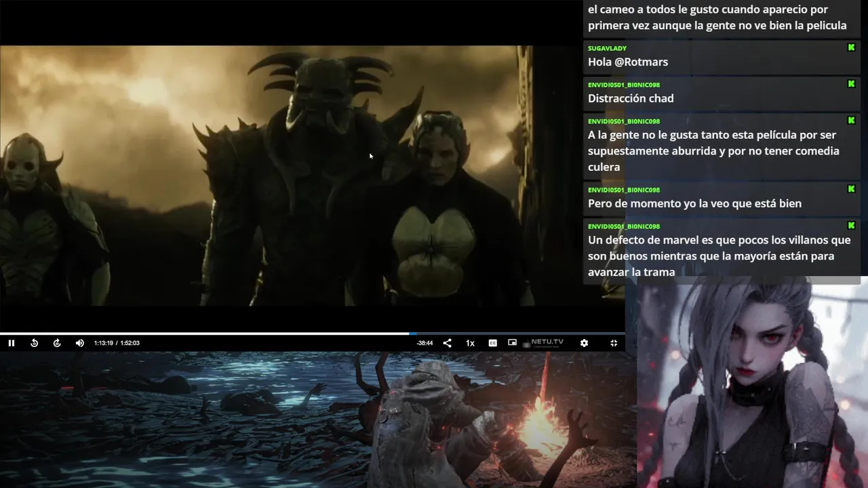Click the username above 'A la gente no le gusta'

pos(624,121)
